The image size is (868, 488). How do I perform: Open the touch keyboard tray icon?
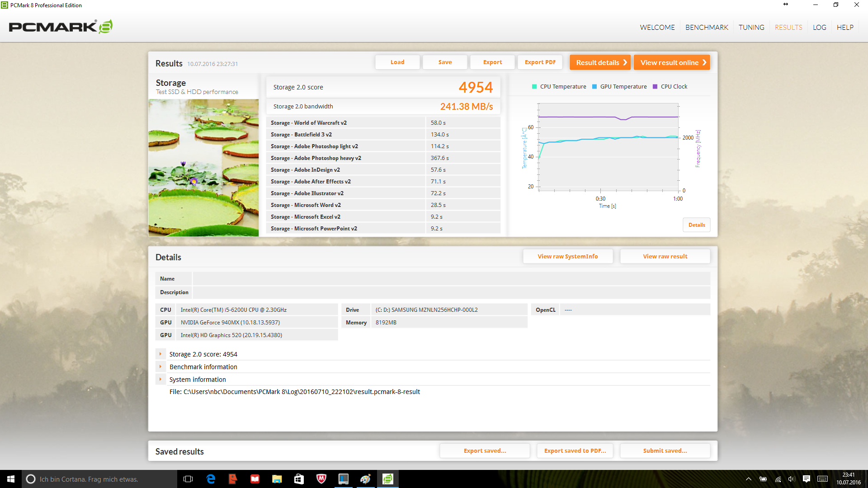coord(823,479)
